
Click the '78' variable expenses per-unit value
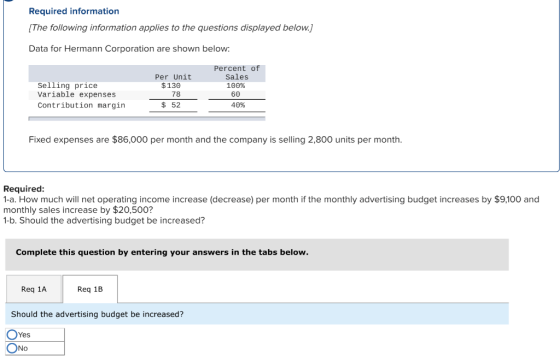pos(176,94)
